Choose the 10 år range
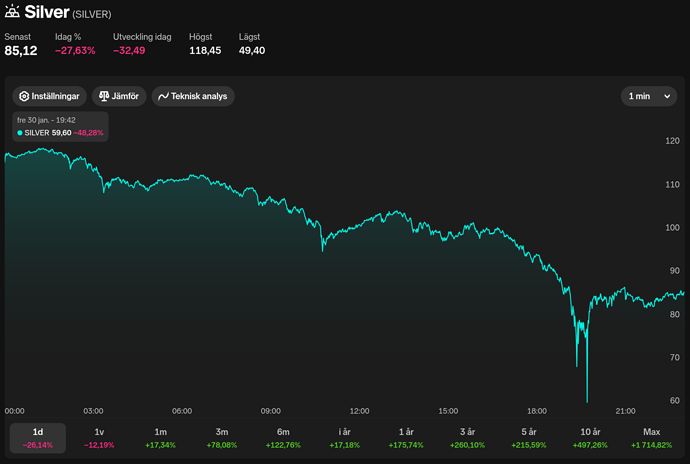Screen dimensions: 690x464 [590, 438]
